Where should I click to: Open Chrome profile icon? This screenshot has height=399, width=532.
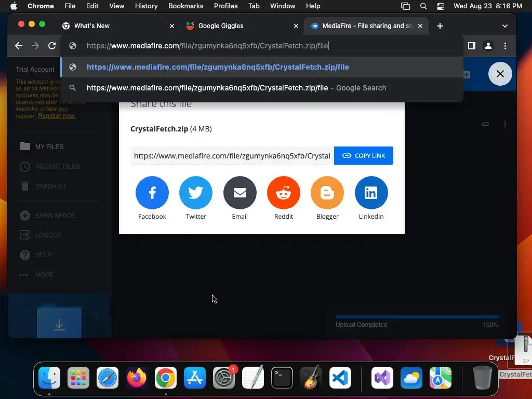coord(488,46)
